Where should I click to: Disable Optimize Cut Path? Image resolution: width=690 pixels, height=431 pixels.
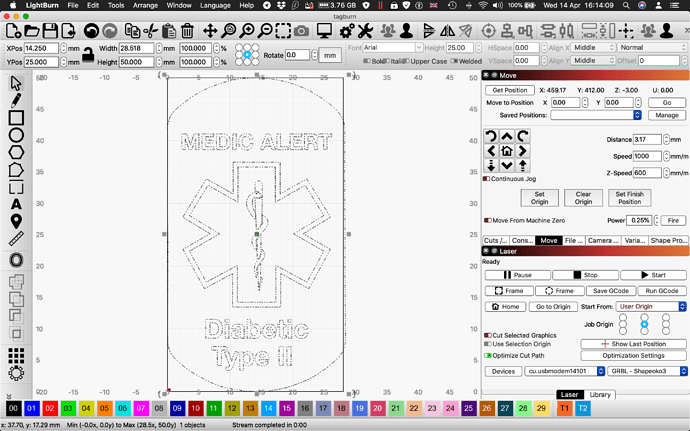click(487, 355)
